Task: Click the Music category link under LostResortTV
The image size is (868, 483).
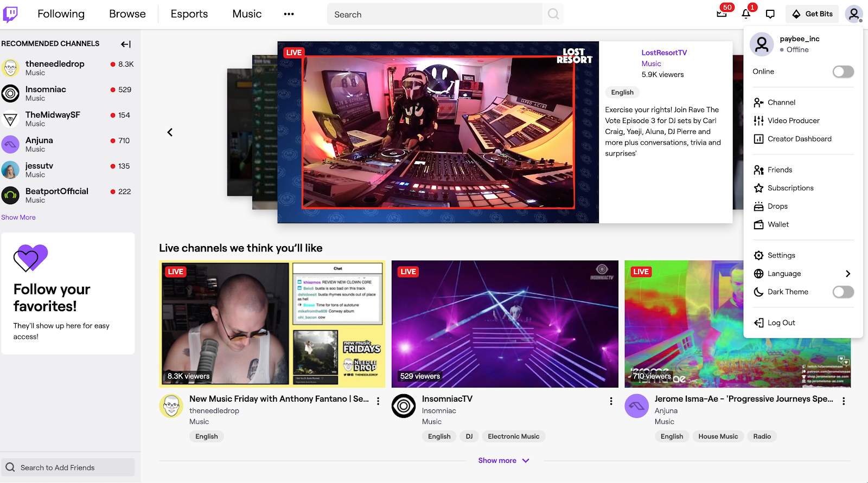Action: pyautogui.click(x=651, y=63)
